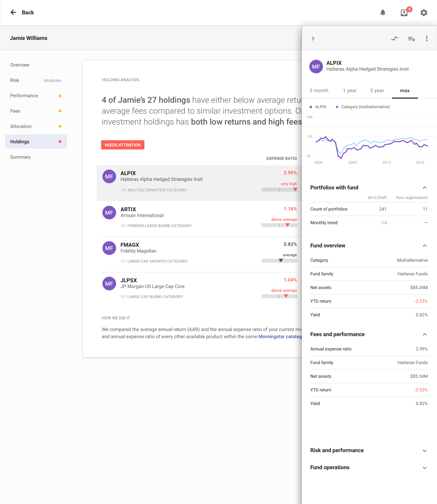Open settings gear icon
Screen dimensions: 437x504
click(x=424, y=13)
